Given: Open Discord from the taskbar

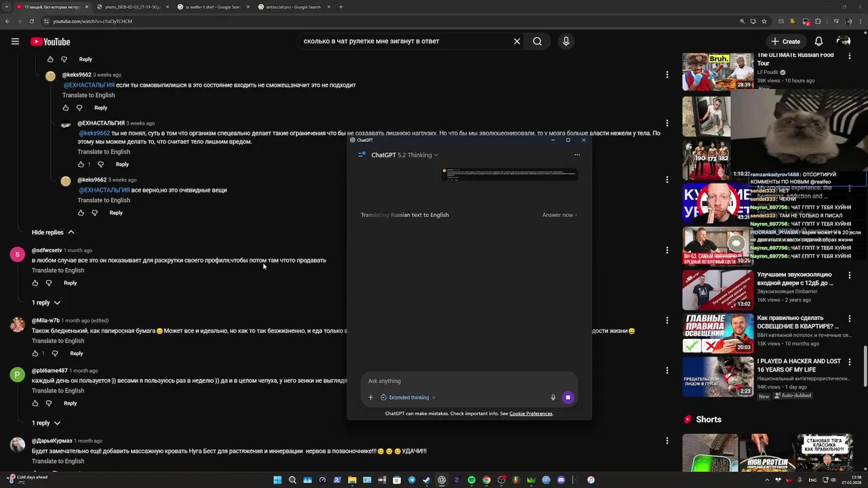Looking at the screenshot, I should [561, 480].
